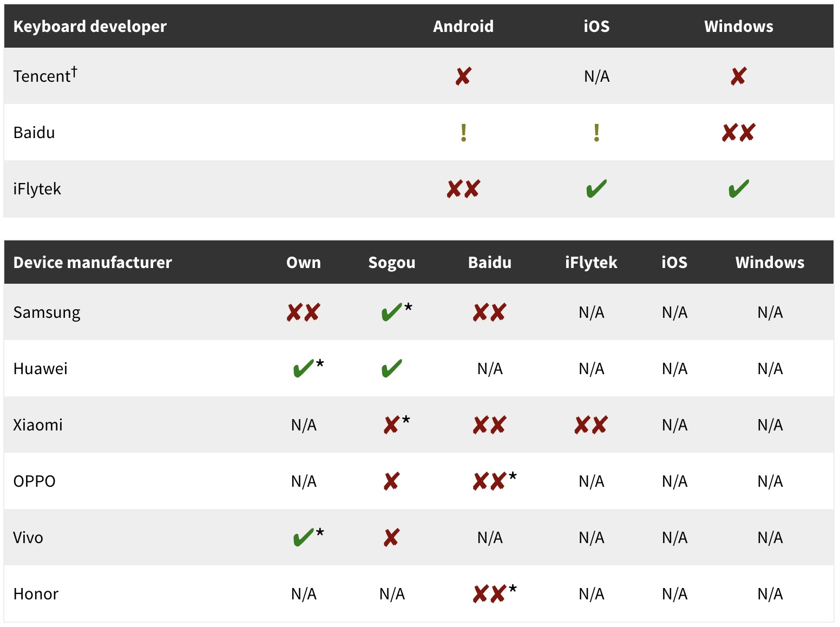The width and height of the screenshot is (840, 627).
Task: Click the exclamation mark in Baidu's Android cell
Action: click(463, 133)
